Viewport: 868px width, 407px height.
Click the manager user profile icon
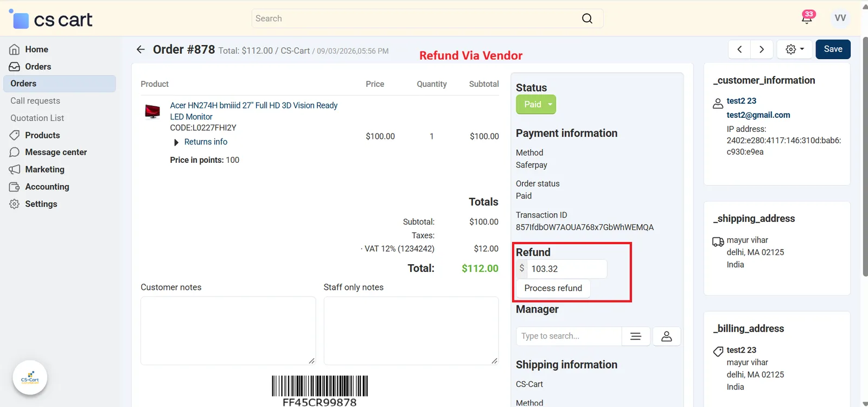point(667,336)
